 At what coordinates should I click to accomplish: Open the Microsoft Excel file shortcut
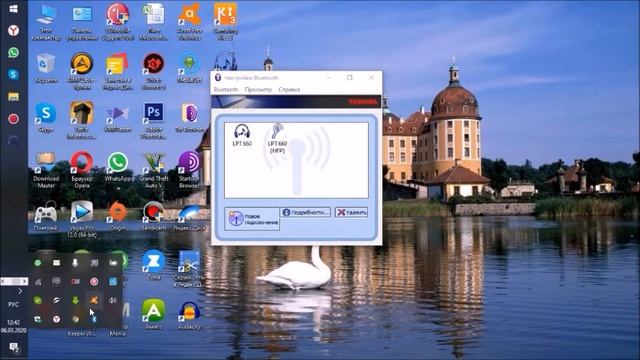(154, 22)
